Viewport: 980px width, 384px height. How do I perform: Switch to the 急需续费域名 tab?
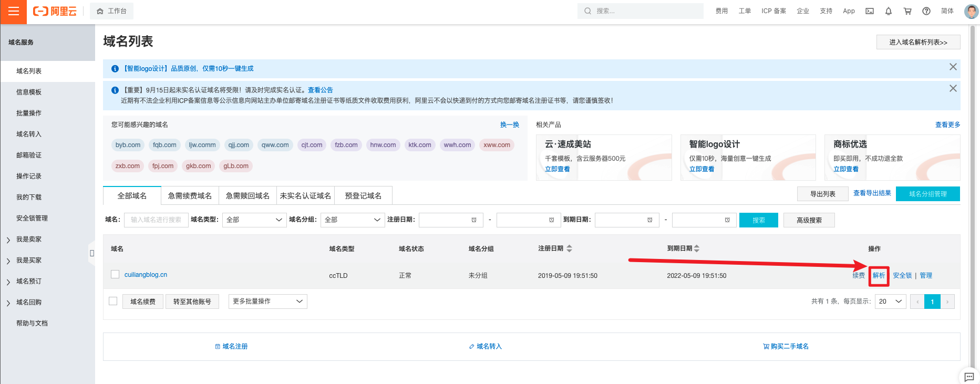tap(190, 195)
